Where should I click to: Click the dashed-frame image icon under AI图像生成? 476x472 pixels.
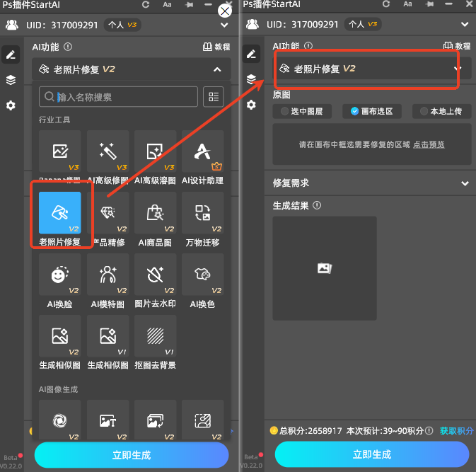tap(202, 420)
